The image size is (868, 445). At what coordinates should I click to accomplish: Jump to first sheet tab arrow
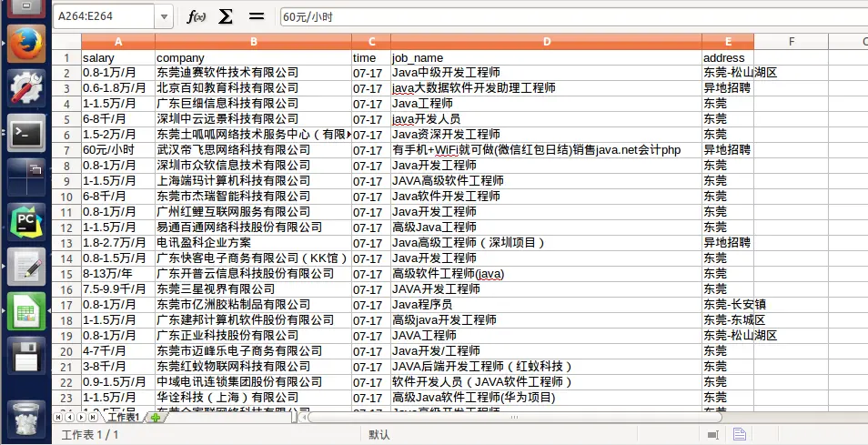click(58, 418)
